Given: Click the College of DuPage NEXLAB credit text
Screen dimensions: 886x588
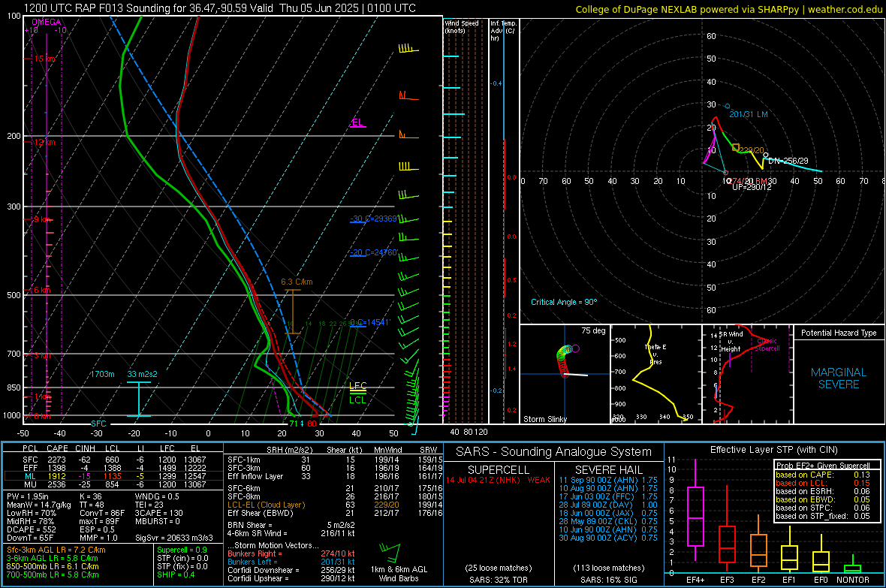Looking at the screenshot, I should click(x=728, y=9).
